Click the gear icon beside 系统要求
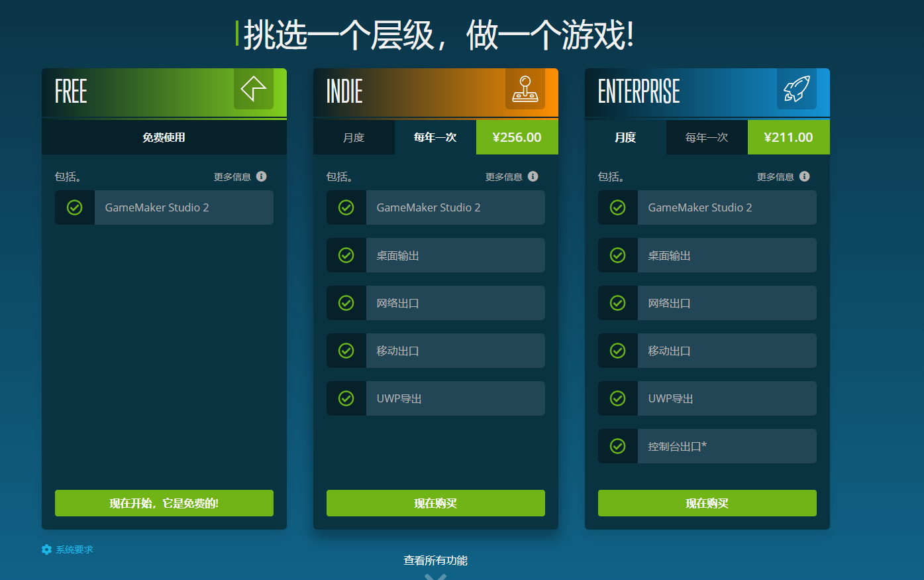The width and height of the screenshot is (924, 580). coord(46,550)
